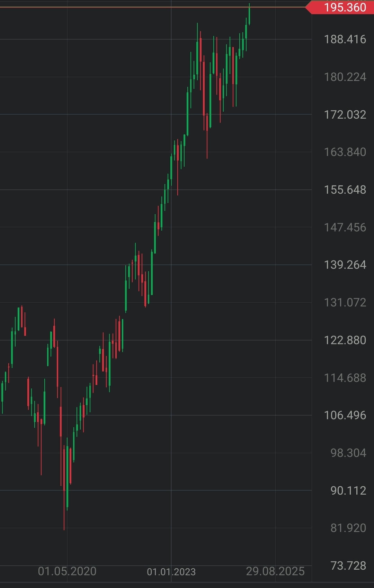Click the 172.032 price axis label

[x=345, y=114]
